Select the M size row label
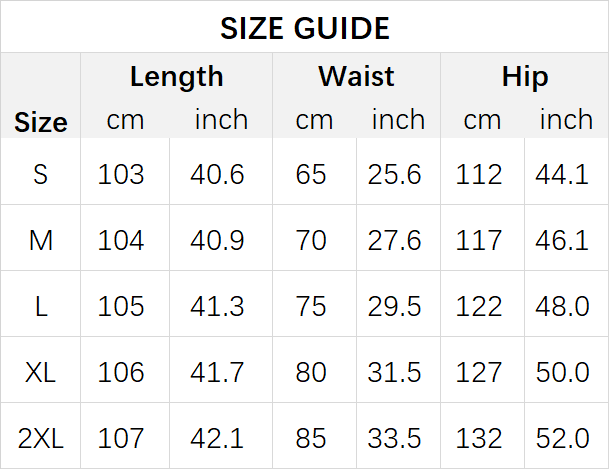Viewport: 609px width, 469px height. pos(41,240)
